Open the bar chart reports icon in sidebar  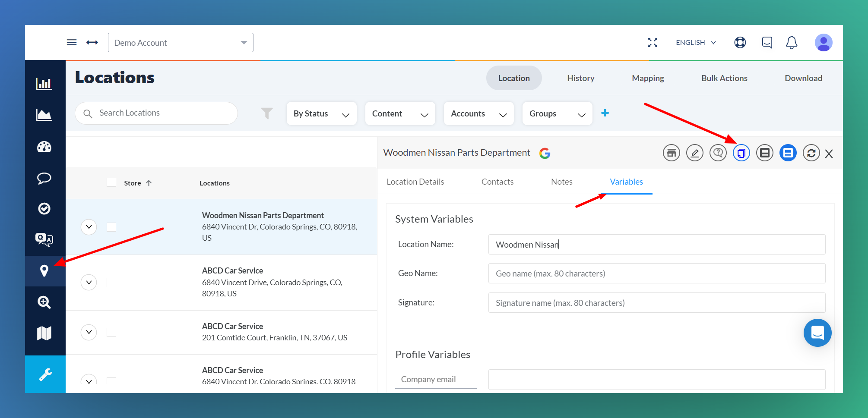coord(44,84)
